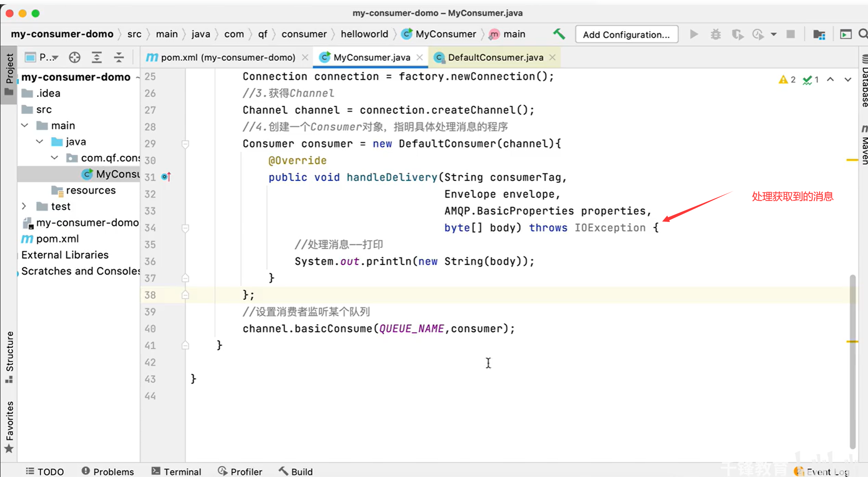Click the Debug bug icon
868x477 pixels.
pyautogui.click(x=716, y=34)
